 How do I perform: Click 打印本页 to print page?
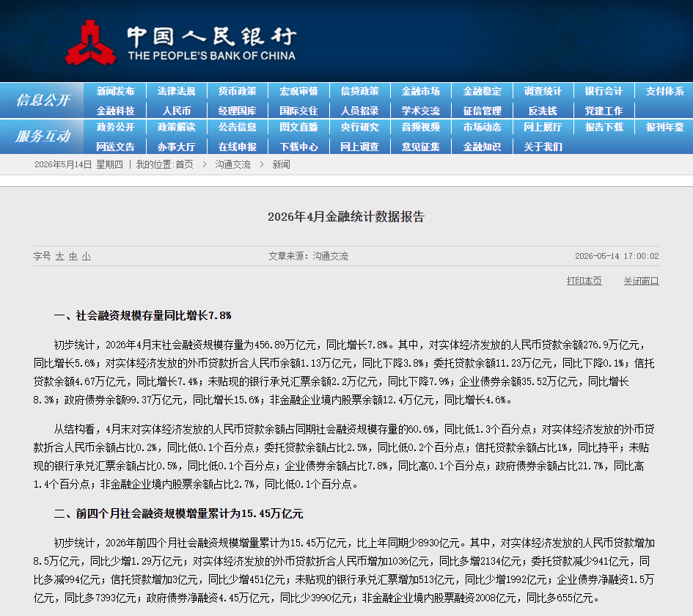tap(584, 281)
